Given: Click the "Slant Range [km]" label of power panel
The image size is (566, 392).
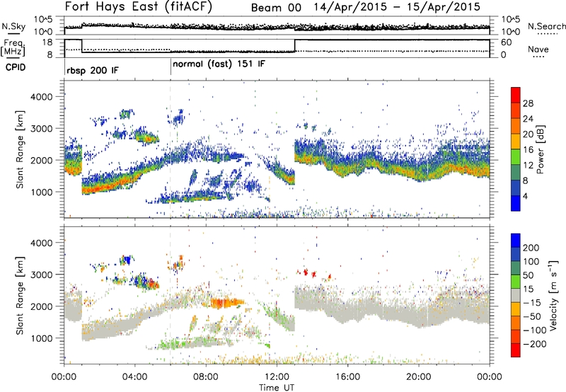Looking at the screenshot, I should pos(20,149).
